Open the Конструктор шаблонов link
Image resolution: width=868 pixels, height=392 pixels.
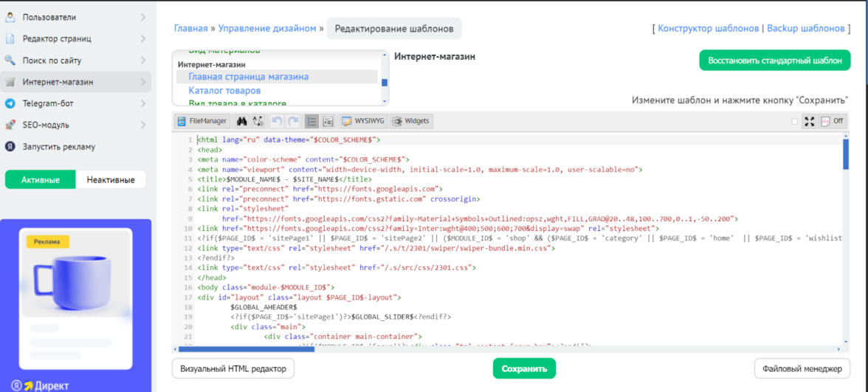click(x=708, y=28)
